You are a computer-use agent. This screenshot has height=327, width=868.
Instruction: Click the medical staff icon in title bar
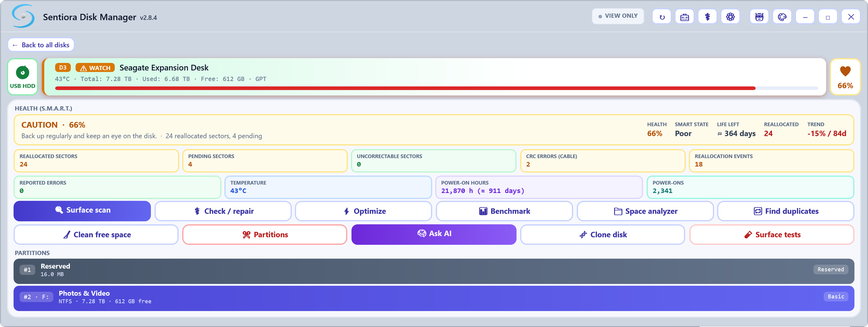point(707,17)
